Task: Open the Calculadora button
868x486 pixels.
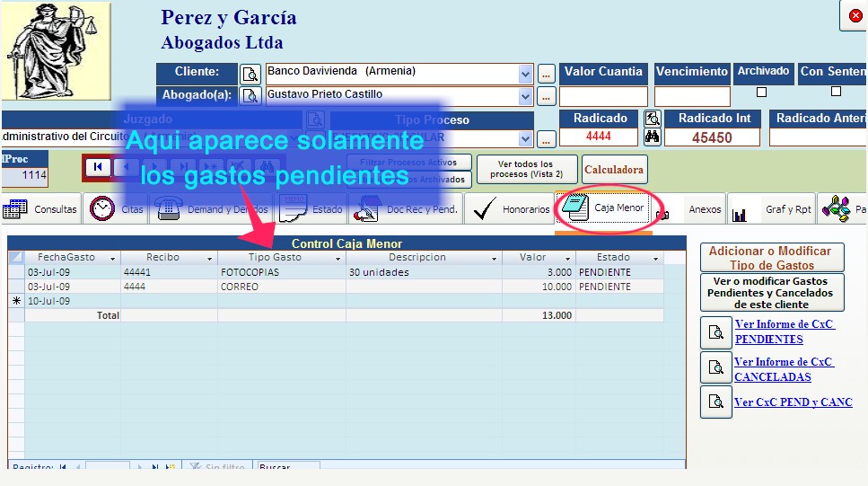Action: (614, 170)
